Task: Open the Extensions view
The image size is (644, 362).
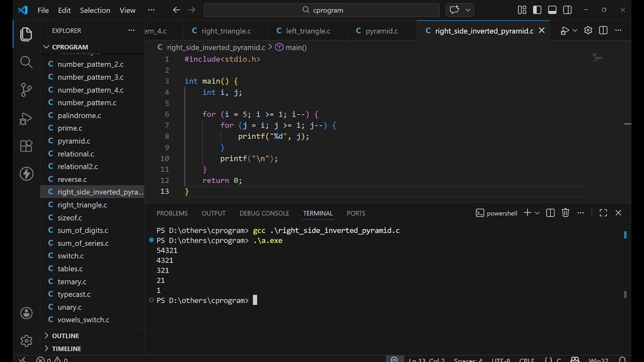Action: 26,146
